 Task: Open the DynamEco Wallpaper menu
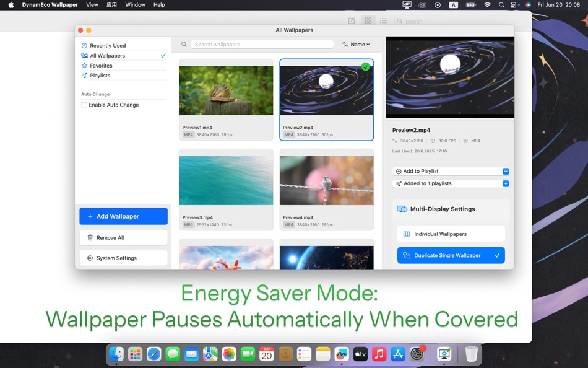tap(50, 5)
